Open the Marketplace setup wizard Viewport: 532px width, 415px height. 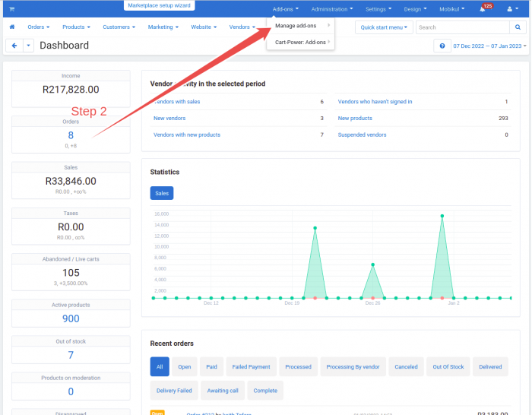tap(159, 5)
